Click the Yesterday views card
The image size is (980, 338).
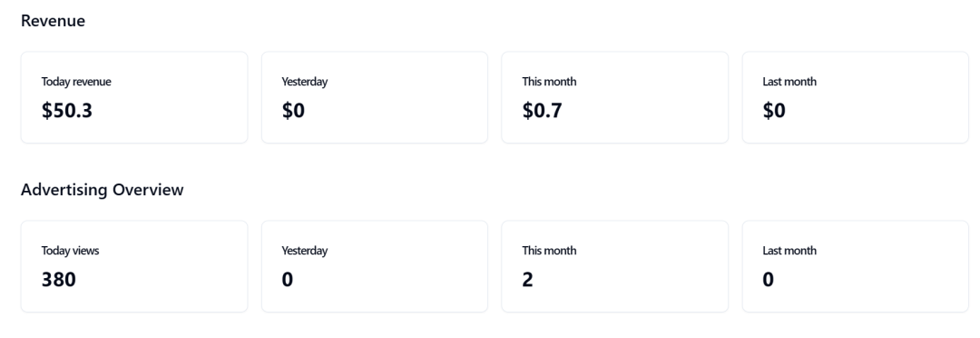coord(375,266)
